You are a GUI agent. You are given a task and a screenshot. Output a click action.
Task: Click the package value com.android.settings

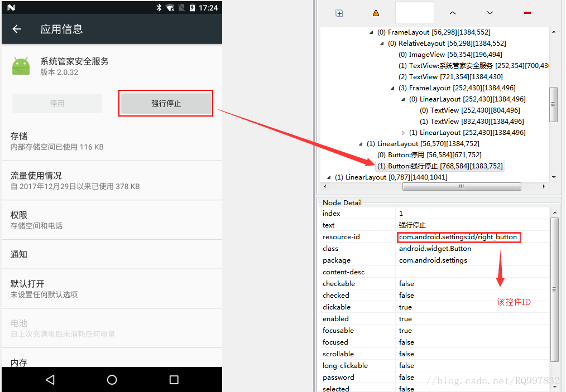[433, 260]
